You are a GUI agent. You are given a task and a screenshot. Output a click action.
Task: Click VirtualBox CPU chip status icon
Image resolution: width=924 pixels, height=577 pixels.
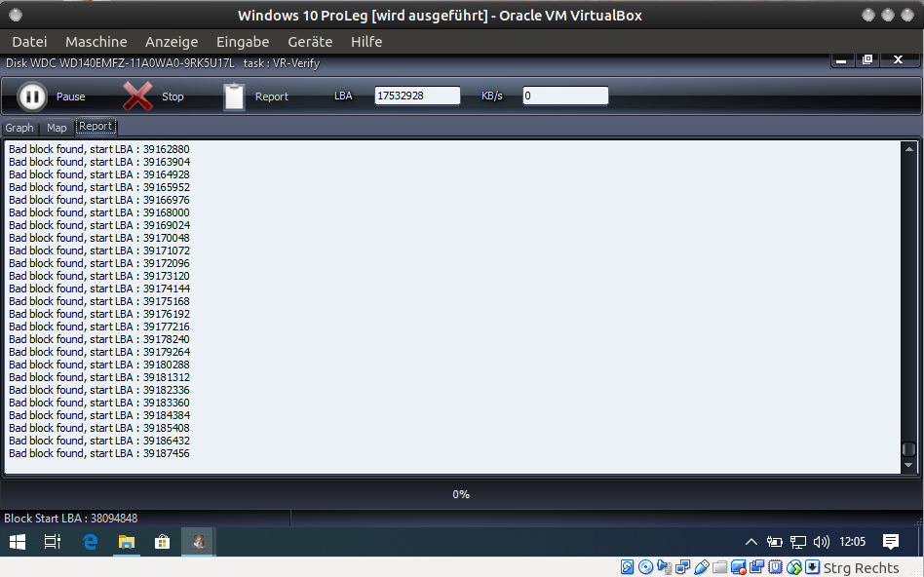pos(776,567)
